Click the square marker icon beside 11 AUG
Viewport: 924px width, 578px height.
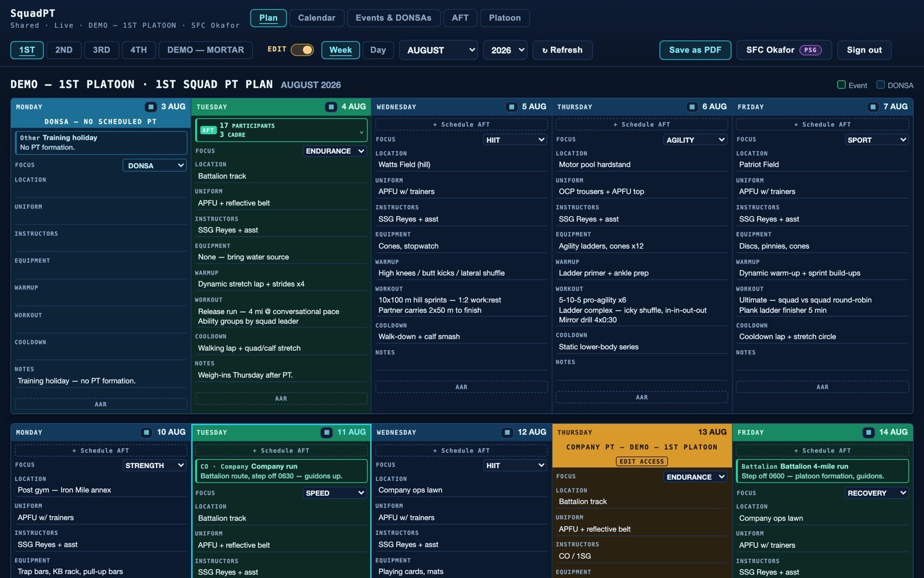[x=327, y=432]
